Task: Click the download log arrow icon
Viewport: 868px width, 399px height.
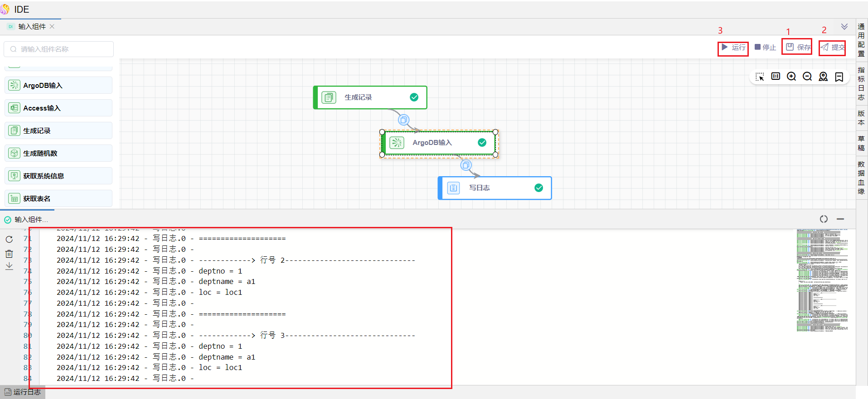Action: 9,266
